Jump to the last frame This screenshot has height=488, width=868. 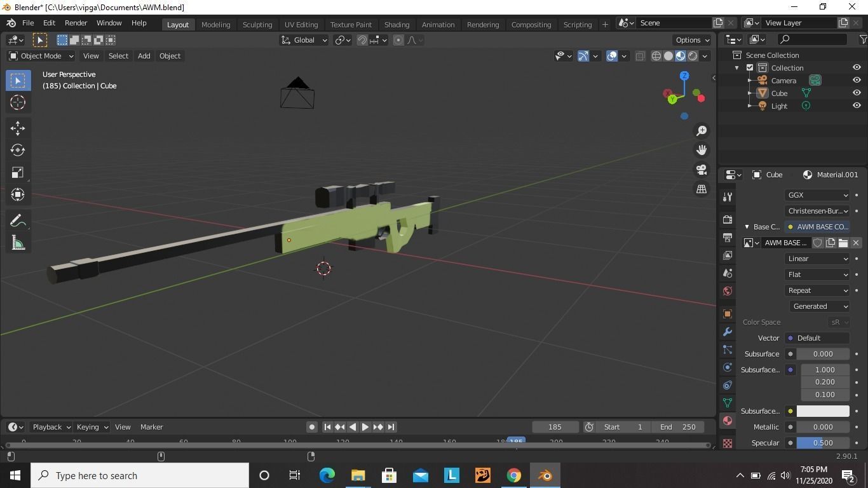point(391,427)
